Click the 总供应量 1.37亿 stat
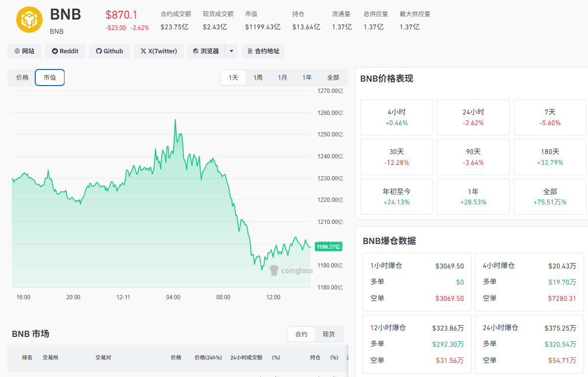 tap(376, 21)
